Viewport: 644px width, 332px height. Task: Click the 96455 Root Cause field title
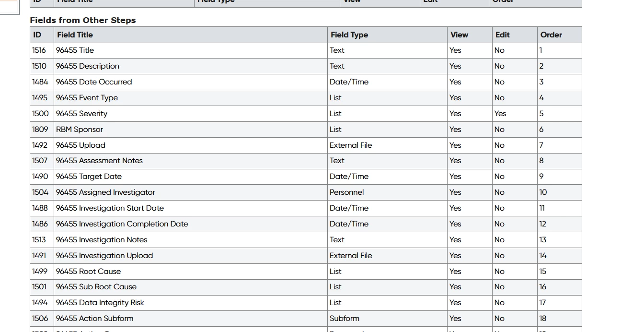coord(88,272)
